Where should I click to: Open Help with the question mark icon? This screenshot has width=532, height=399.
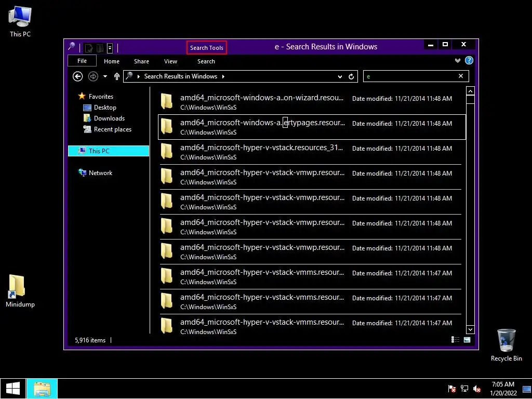point(469,60)
